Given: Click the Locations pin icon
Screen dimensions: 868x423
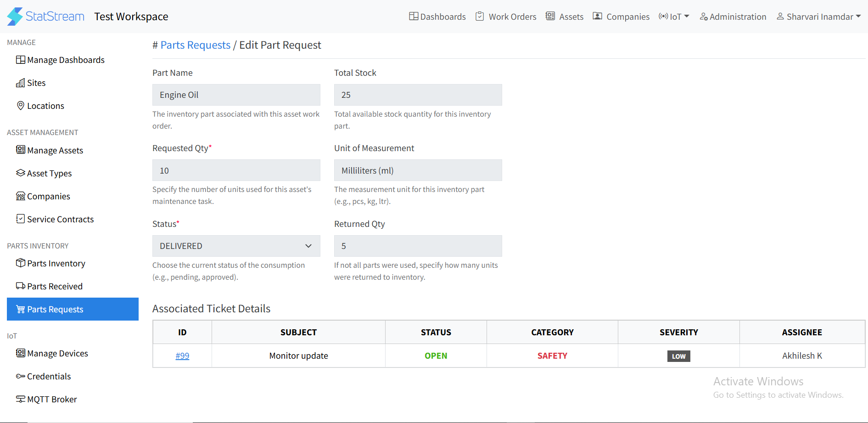Looking at the screenshot, I should pyautogui.click(x=21, y=106).
